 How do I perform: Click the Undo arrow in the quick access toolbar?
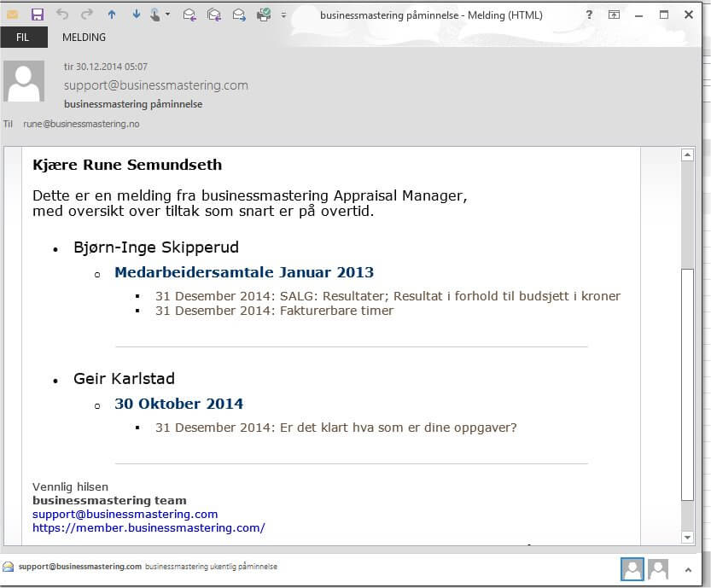coord(62,15)
